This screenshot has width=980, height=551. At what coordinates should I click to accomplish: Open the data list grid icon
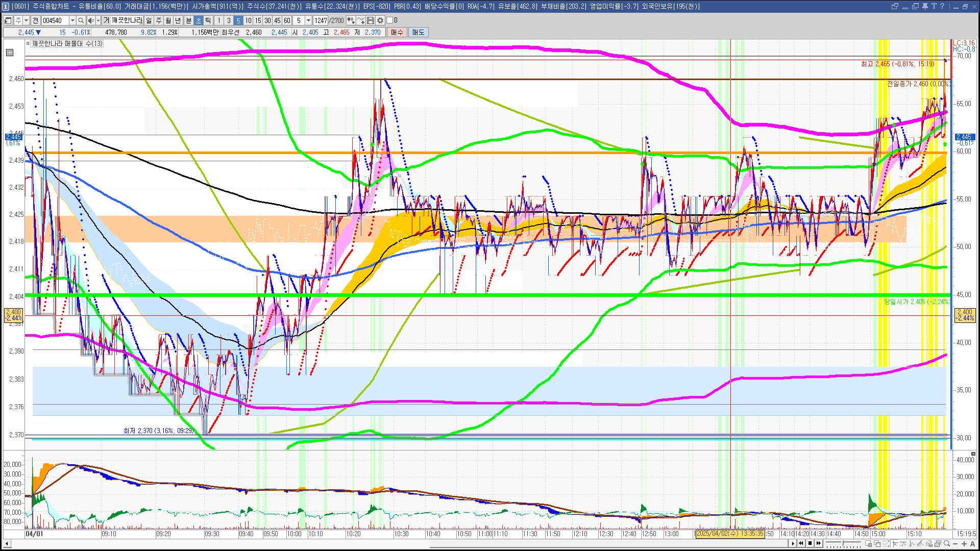click(10, 53)
